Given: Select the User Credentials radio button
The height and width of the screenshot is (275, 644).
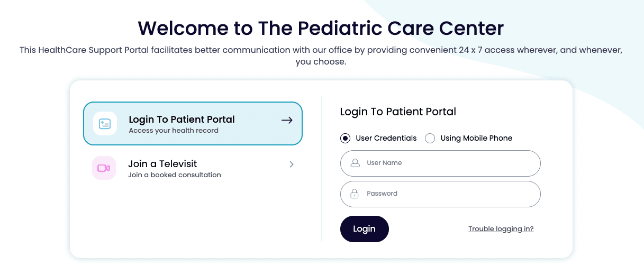Looking at the screenshot, I should (x=346, y=139).
